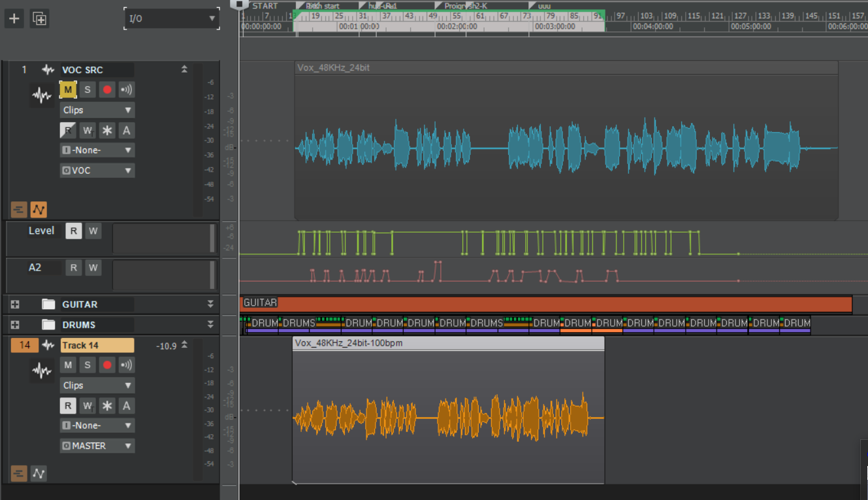Click the add track folder icon
Image resolution: width=868 pixels, height=500 pixels.
[x=40, y=19]
